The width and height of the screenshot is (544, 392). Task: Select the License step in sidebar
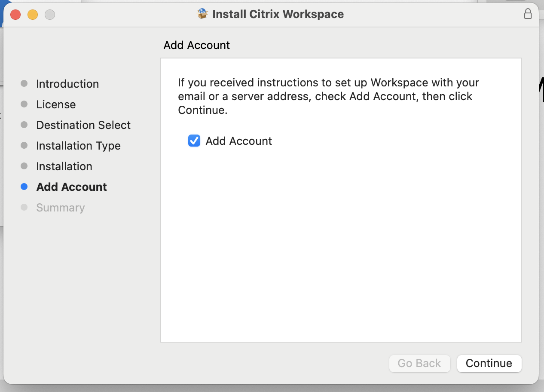[x=56, y=104]
